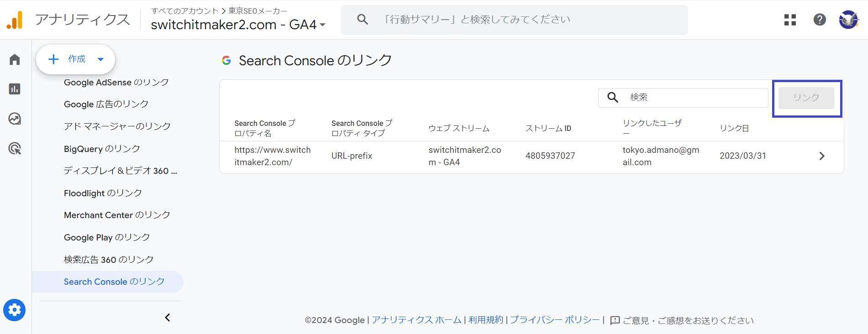868x334 pixels.
Task: Open the Google apps grid icon
Action: [x=790, y=20]
